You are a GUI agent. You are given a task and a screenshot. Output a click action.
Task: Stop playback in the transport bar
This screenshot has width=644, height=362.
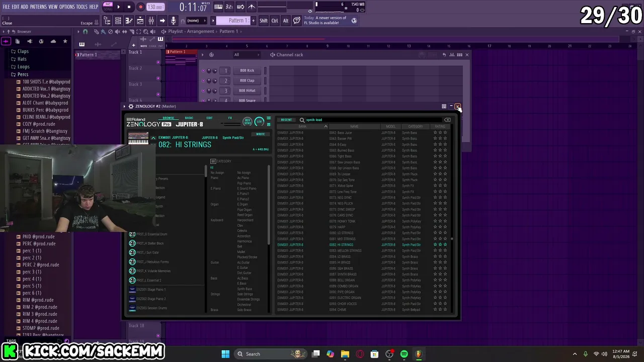point(129,7)
